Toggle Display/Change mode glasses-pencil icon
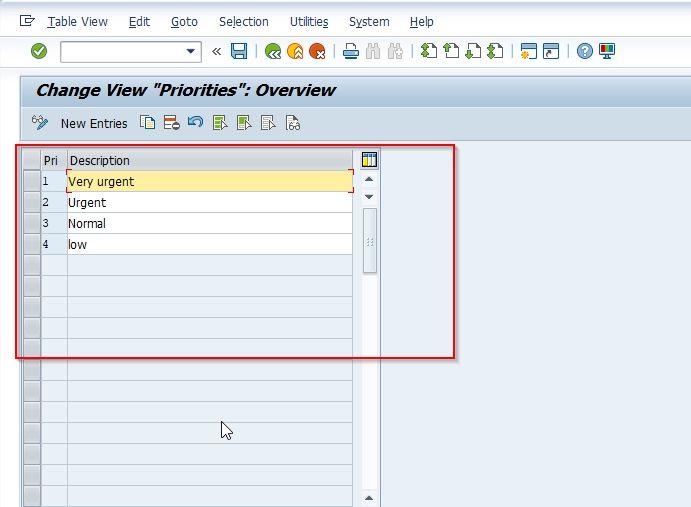Viewport: 691px width, 507px height. pyautogui.click(x=40, y=123)
